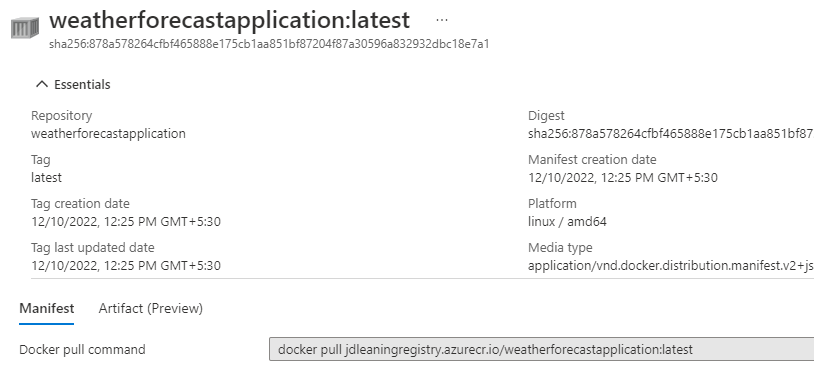Click the weatherforecastapplication:latest page title

(x=229, y=20)
